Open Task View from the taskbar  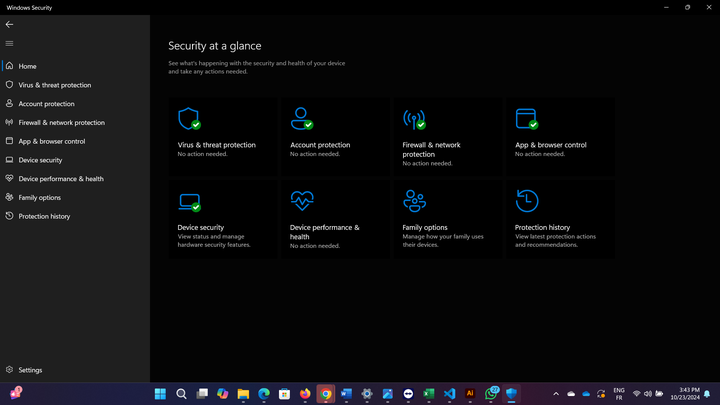(202, 394)
